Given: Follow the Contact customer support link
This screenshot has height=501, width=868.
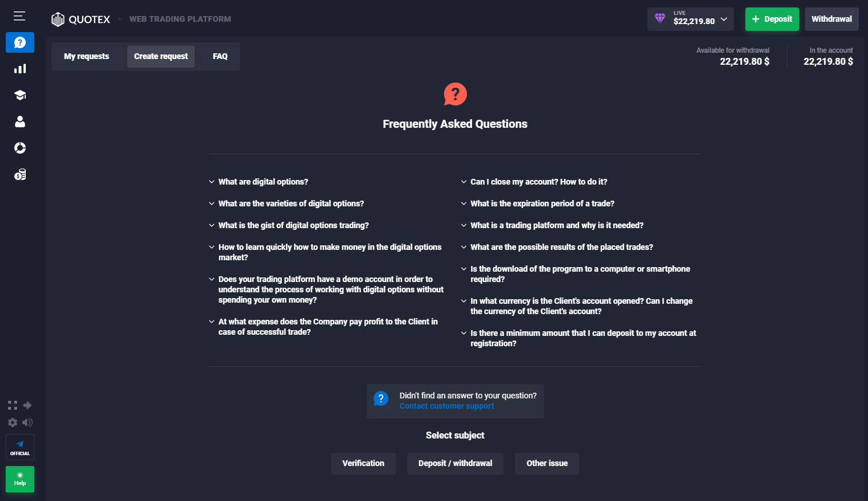Looking at the screenshot, I should (x=446, y=406).
